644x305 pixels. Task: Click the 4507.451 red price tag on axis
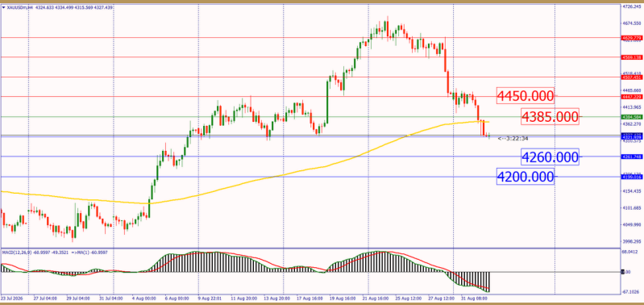pos(632,77)
